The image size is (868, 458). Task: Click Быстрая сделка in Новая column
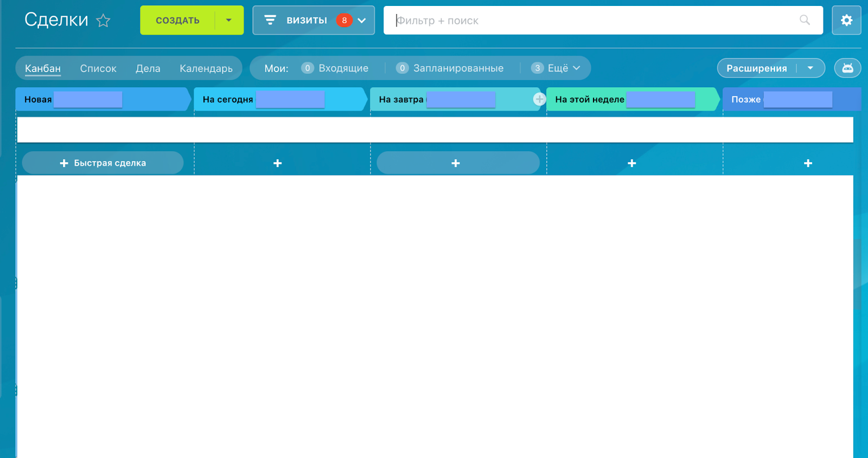[x=103, y=163]
